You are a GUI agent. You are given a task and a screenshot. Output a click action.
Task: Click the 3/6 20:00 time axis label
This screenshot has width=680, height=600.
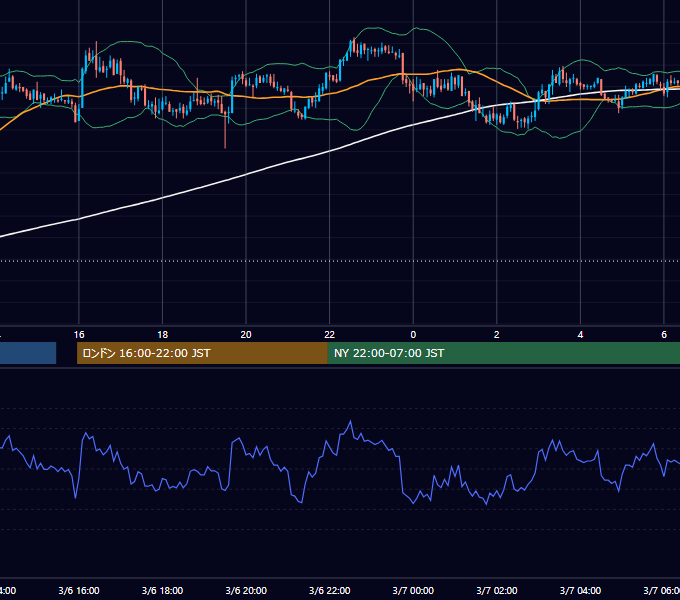click(246, 590)
